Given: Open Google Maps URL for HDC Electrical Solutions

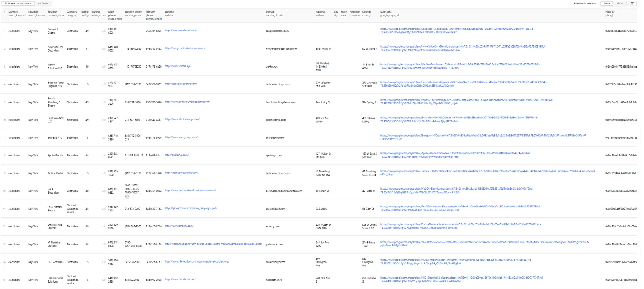Looking at the screenshot, I should (462, 279).
